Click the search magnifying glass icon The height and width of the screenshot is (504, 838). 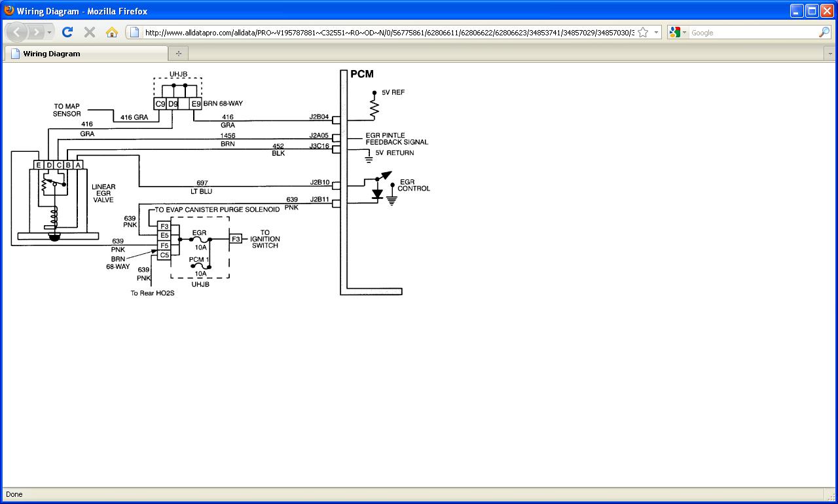(x=824, y=32)
